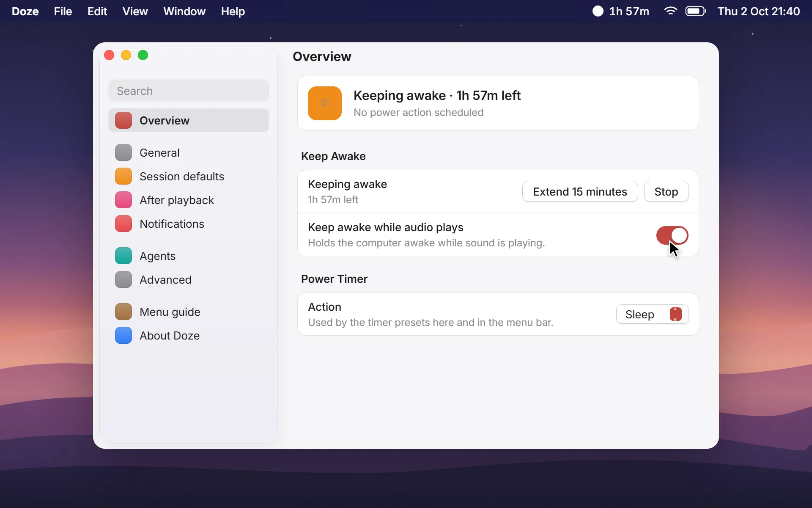Open the Help menu

233,11
